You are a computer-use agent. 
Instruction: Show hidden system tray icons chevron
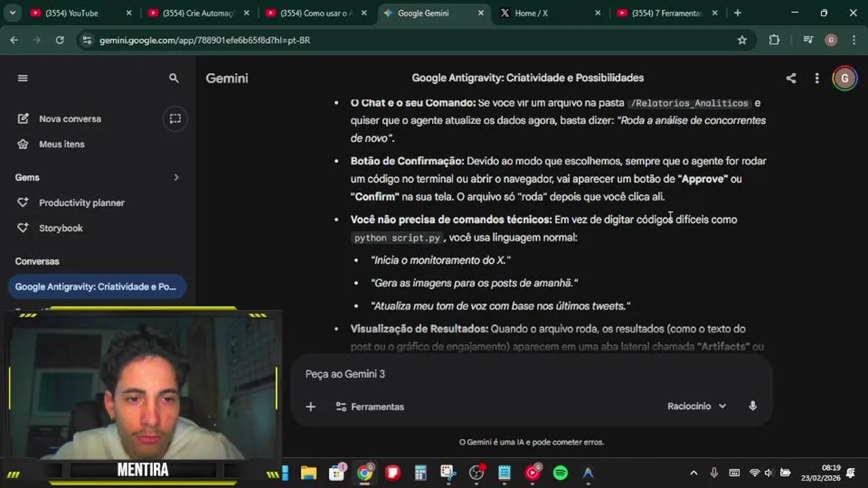tap(693, 473)
